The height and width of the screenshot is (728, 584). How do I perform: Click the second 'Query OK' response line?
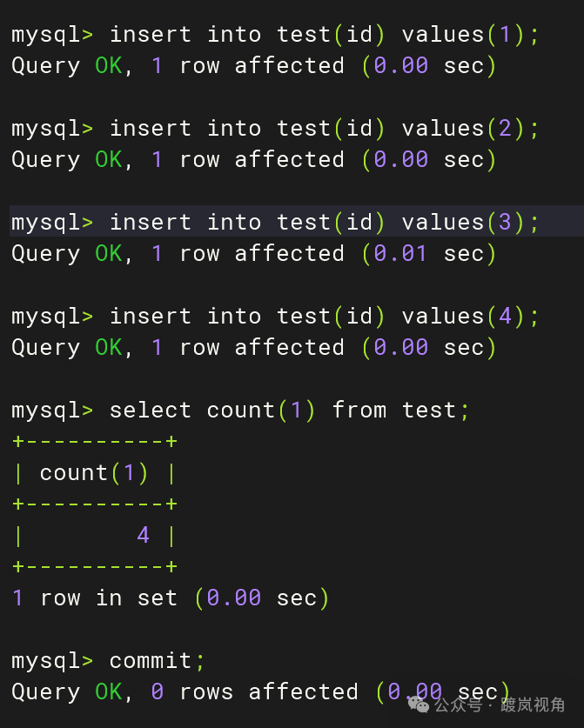[254, 160]
